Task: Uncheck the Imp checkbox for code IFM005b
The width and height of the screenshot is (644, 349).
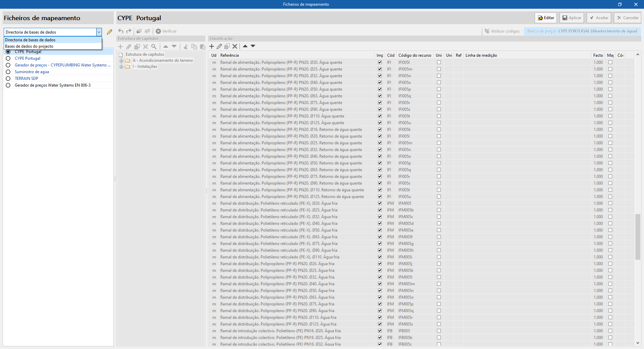Action: coord(380,210)
